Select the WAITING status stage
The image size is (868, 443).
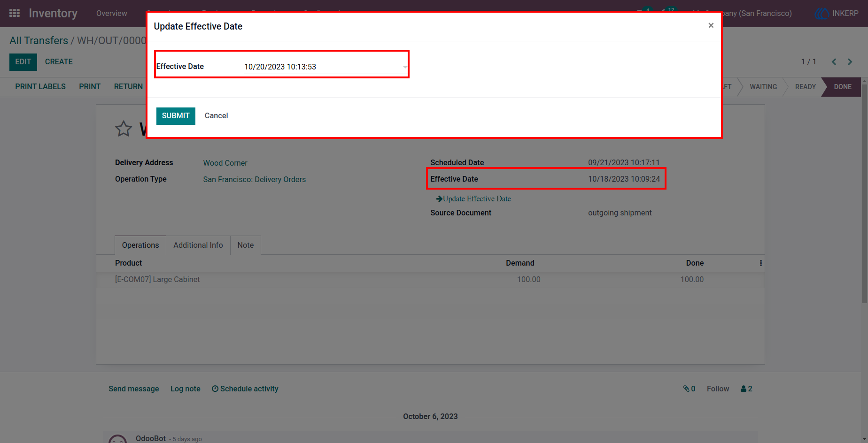click(763, 87)
